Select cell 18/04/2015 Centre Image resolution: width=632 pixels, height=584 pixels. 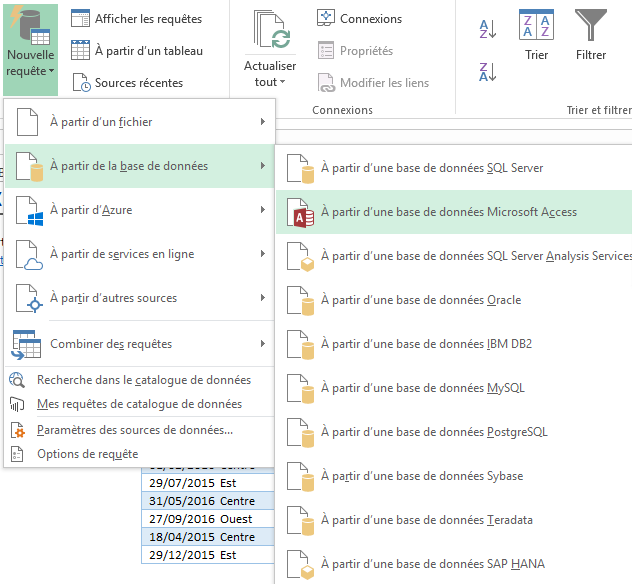(208, 536)
